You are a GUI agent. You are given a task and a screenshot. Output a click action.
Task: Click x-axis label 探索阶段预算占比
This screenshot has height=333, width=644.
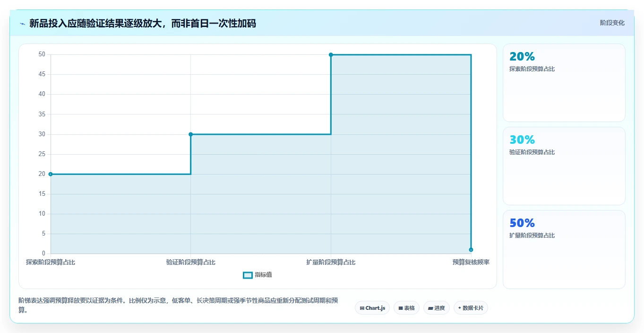coord(51,262)
